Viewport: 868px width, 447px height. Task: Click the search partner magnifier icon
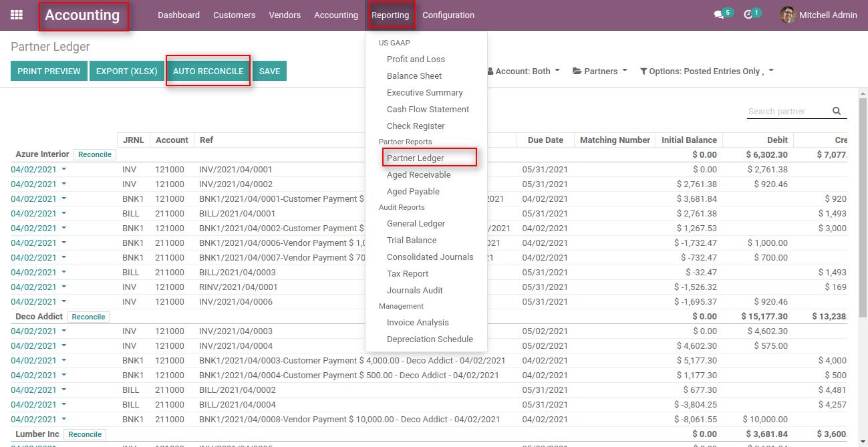(837, 112)
